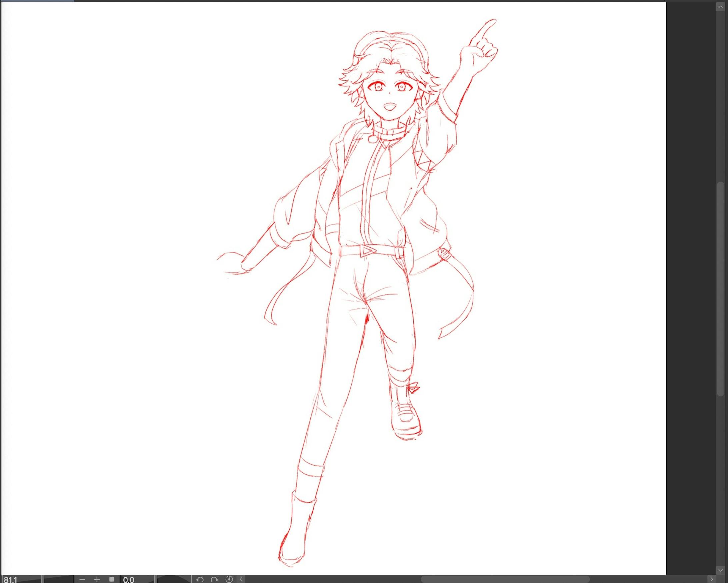Viewport: 728px width, 583px height.
Task: Reset the canvas rotation with the rotate-reset icon
Action: [230, 580]
